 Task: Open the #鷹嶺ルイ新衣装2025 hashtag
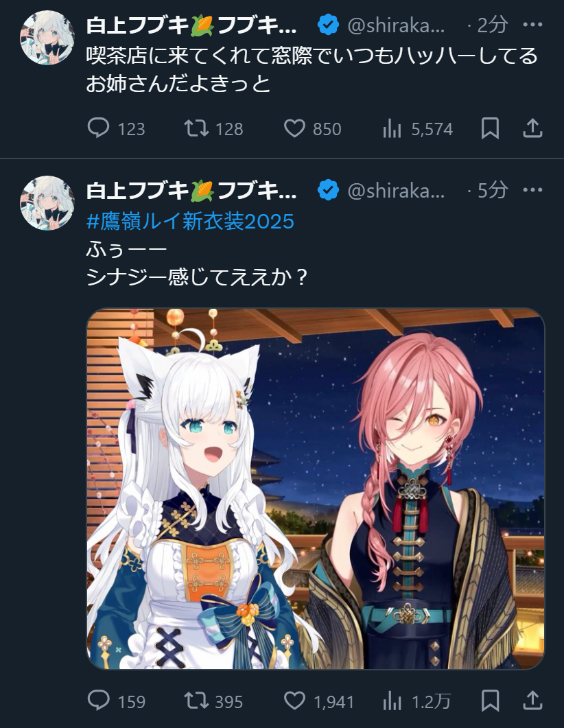click(190, 221)
